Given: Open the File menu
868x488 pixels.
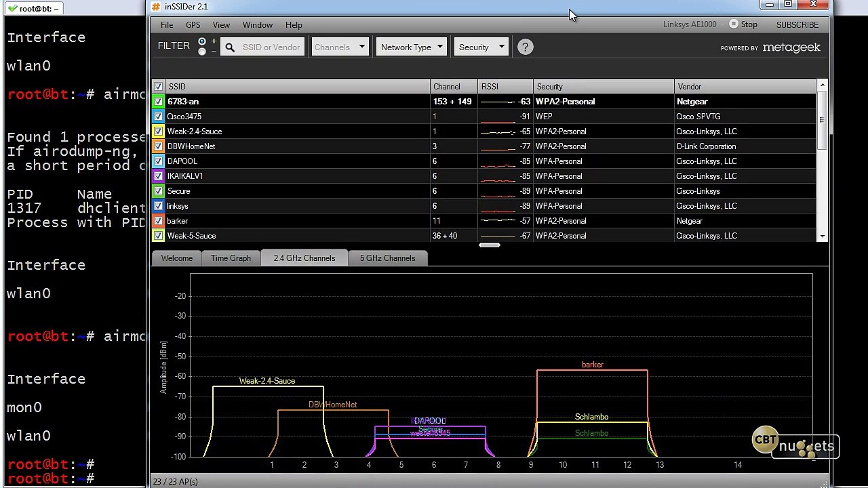Looking at the screenshot, I should tap(167, 25).
